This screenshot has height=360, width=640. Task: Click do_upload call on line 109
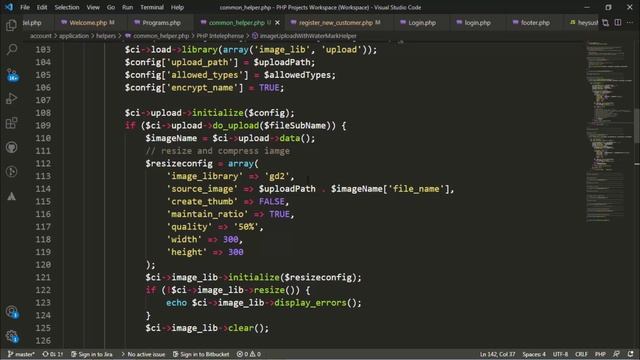236,125
